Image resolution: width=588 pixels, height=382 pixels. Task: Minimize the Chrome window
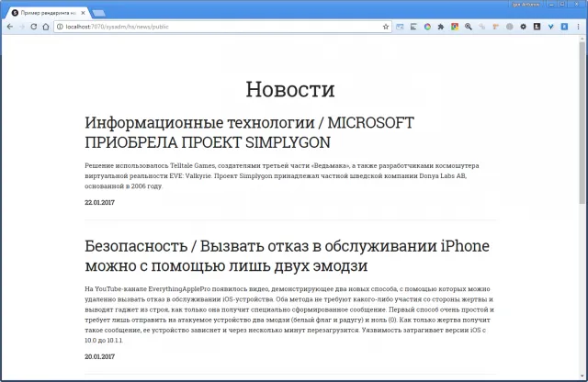click(551, 5)
